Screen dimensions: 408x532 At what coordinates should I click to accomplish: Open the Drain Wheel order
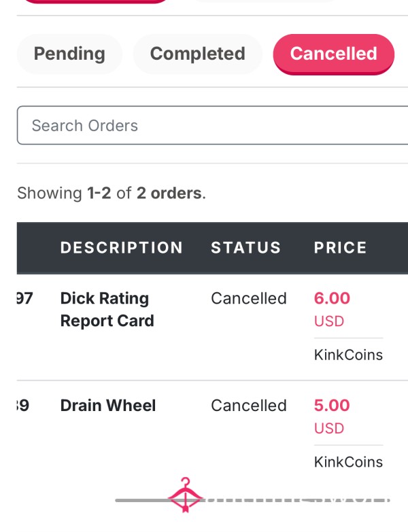coord(108,405)
